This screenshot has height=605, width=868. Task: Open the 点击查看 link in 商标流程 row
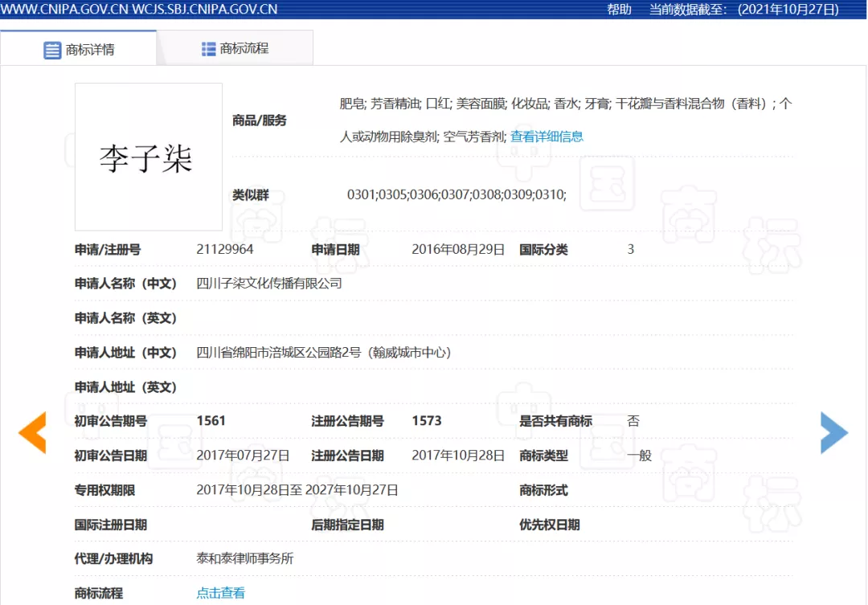tap(219, 593)
